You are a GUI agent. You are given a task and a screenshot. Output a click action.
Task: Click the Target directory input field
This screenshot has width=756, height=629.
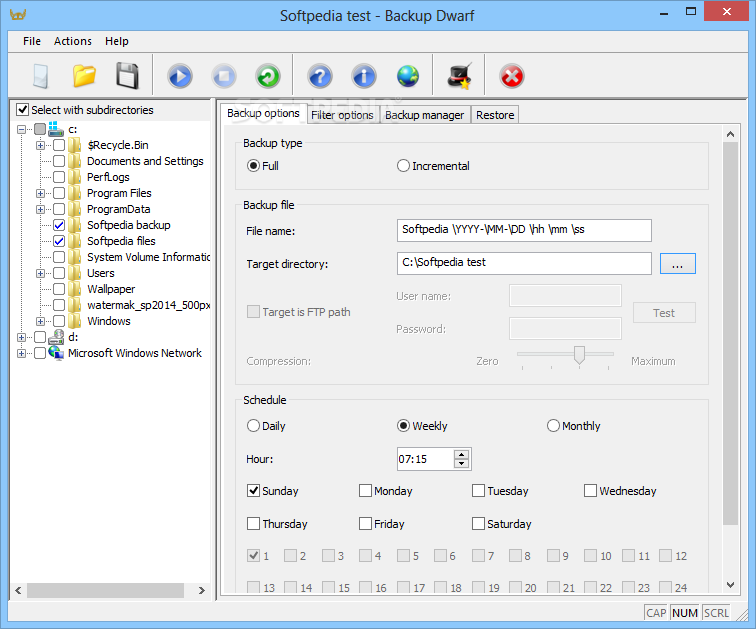point(524,264)
